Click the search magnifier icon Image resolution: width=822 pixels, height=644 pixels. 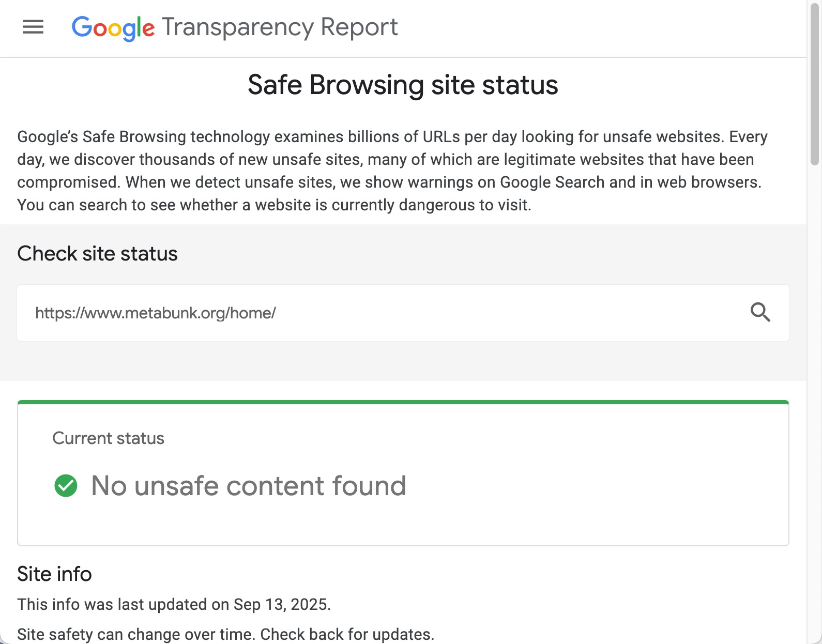[760, 312]
